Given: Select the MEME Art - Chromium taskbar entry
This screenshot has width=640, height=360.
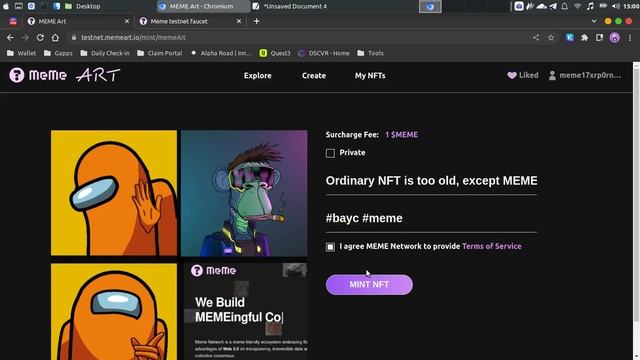Looking at the screenshot, I should 203,6.
